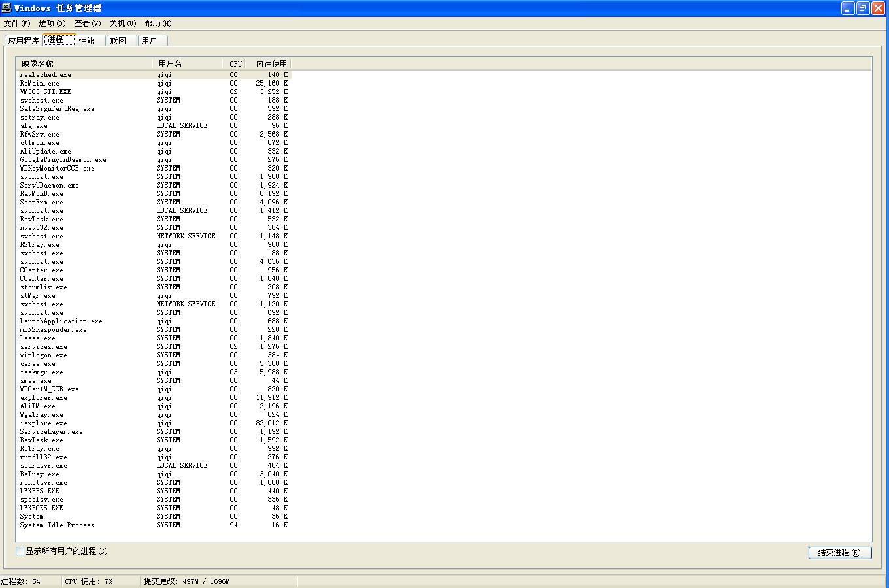Pick the services.exe process
889x588 pixels.
(154, 347)
